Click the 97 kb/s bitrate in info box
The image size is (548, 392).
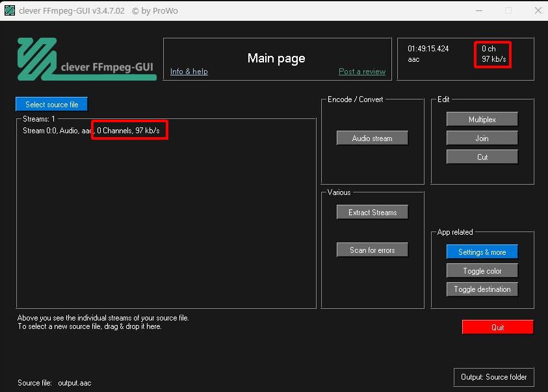[x=494, y=59]
